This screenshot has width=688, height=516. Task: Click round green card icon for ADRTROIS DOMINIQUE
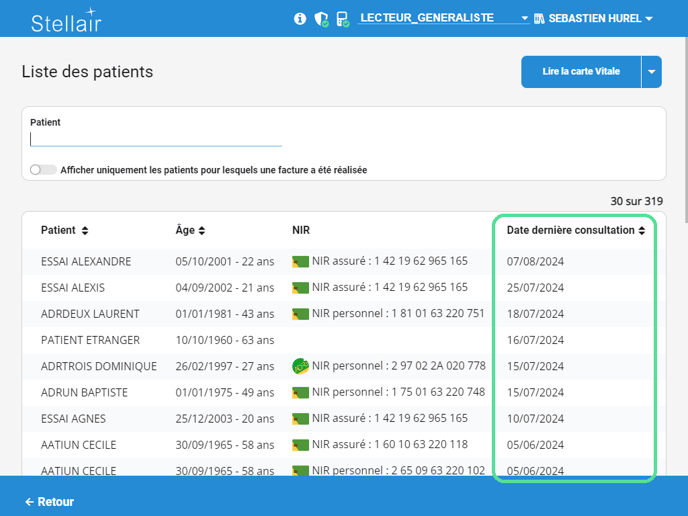pyautogui.click(x=300, y=367)
